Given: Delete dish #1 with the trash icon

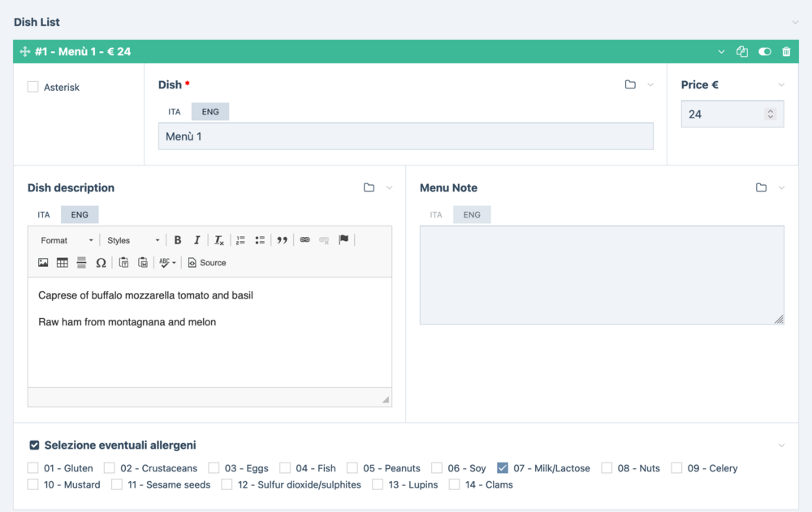Looking at the screenshot, I should point(786,52).
